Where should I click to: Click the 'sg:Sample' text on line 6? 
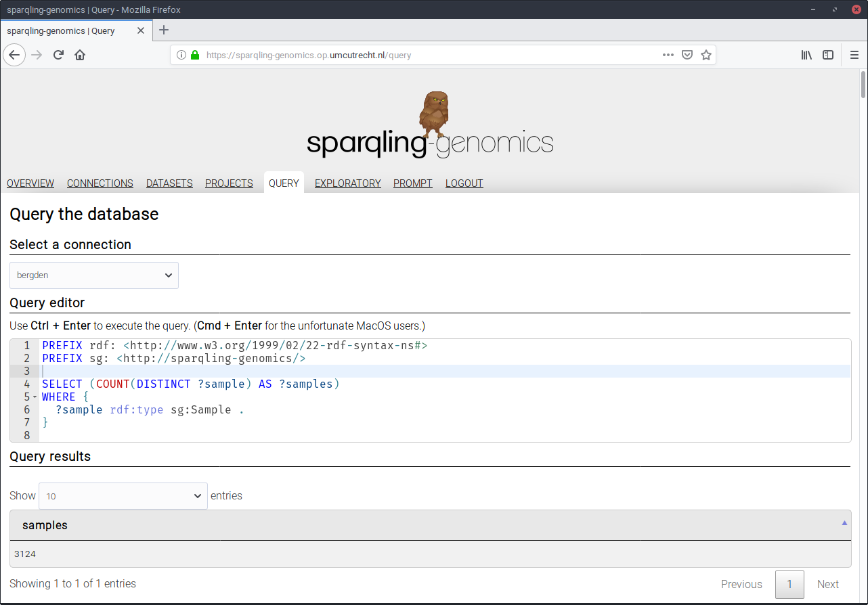pyautogui.click(x=200, y=409)
